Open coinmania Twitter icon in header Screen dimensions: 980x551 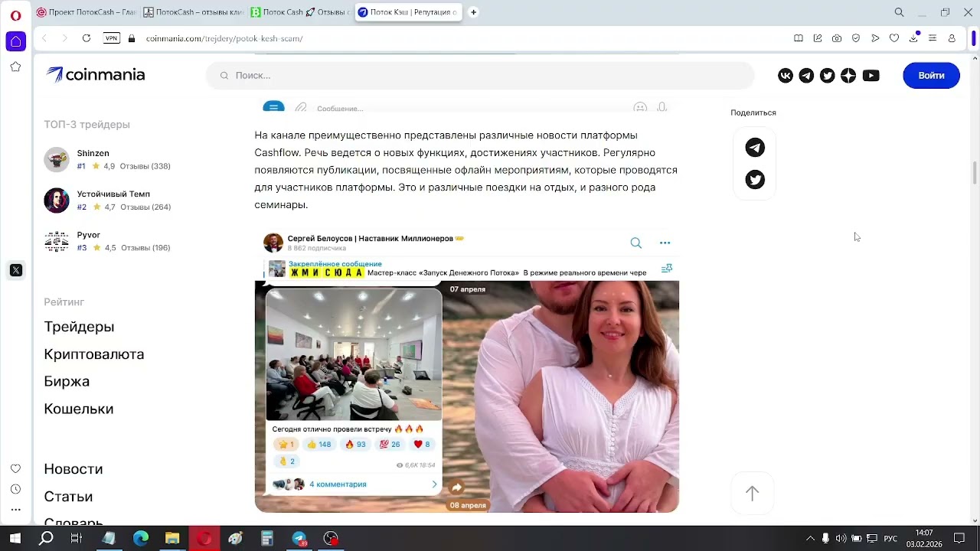tap(828, 75)
